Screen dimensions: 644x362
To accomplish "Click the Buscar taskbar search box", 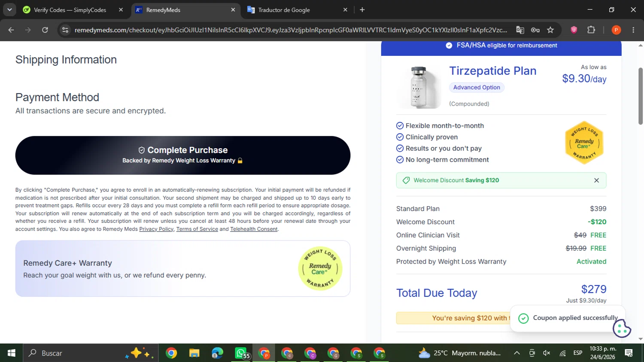I will point(91,353).
